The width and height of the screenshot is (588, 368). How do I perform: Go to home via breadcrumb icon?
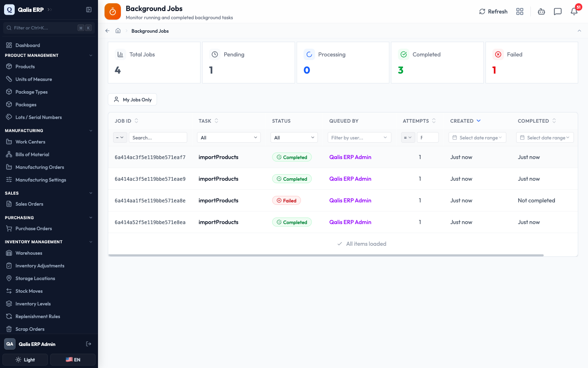pos(118,31)
